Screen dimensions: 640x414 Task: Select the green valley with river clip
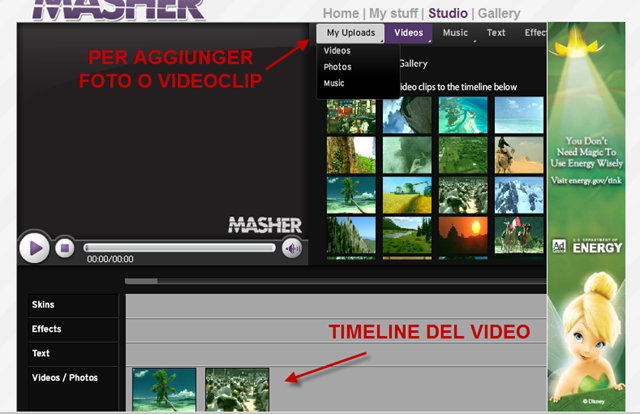407,235
